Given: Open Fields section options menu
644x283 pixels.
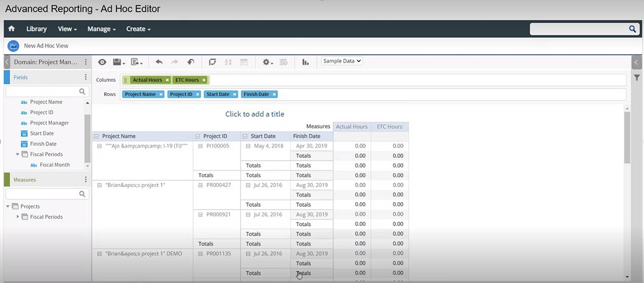Looking at the screenshot, I should pos(86,77).
